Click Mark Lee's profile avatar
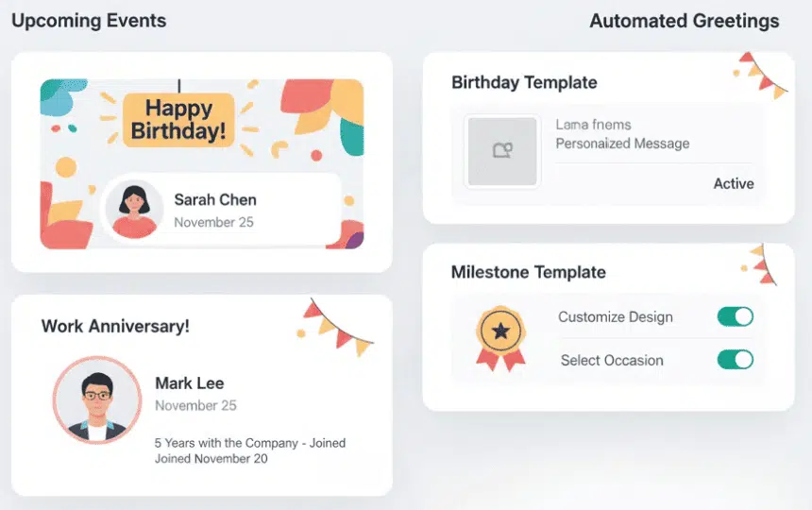 click(x=97, y=400)
